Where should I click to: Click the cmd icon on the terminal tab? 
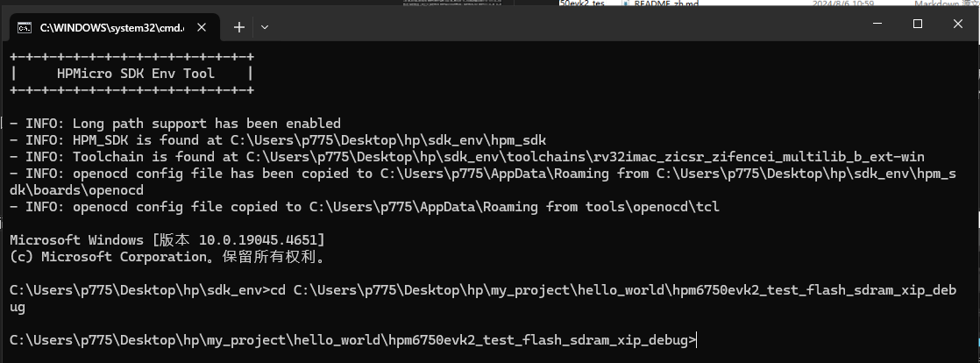coord(26,27)
